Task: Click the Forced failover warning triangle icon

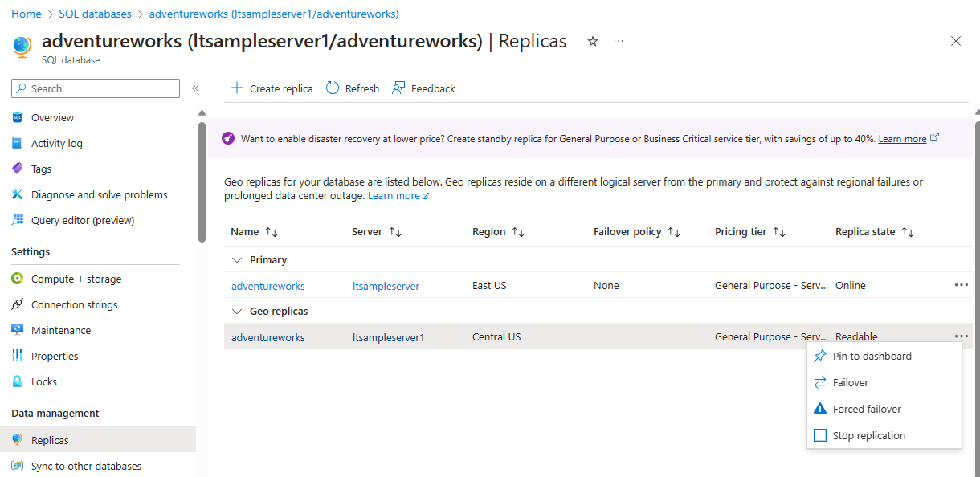Action: coord(820,409)
